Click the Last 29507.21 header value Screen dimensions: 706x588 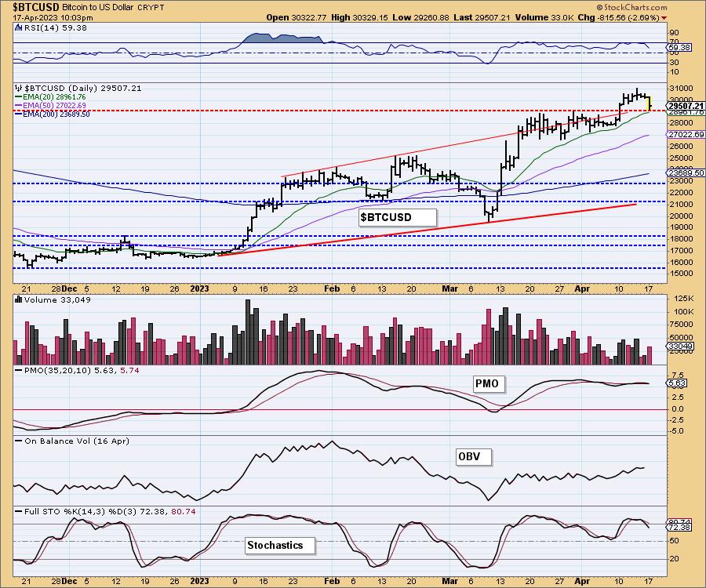(x=482, y=17)
